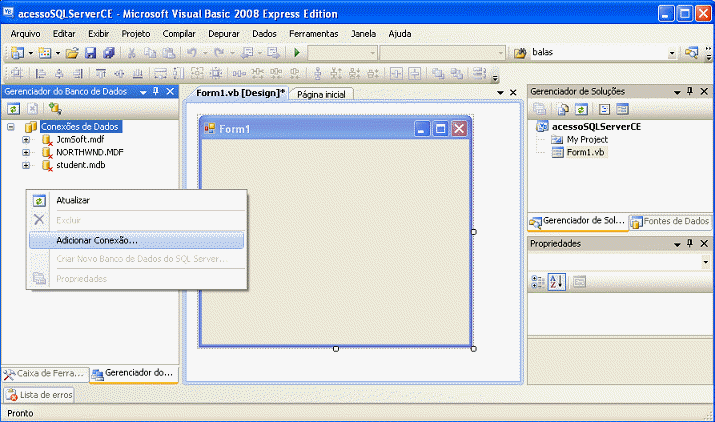Click the Copy toolbar icon
The image size is (715, 422).
[x=150, y=53]
